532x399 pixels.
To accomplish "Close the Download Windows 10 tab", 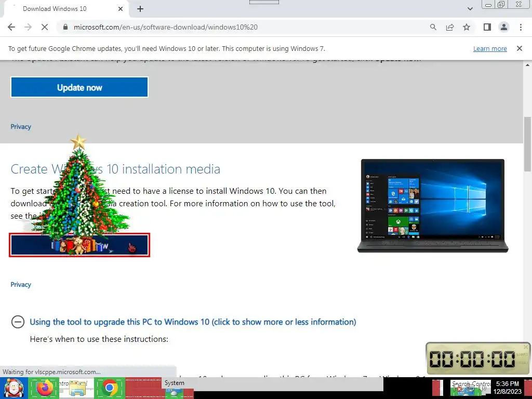I will (x=121, y=9).
